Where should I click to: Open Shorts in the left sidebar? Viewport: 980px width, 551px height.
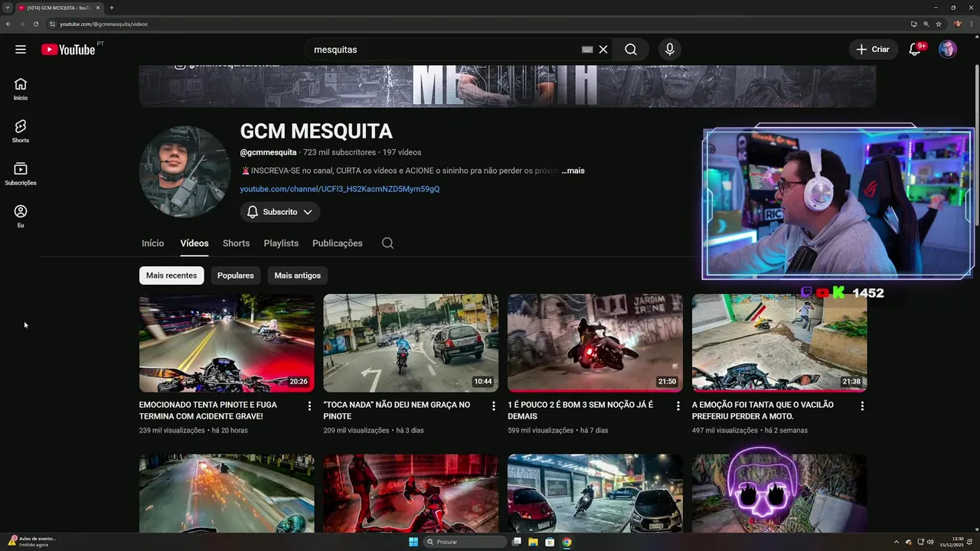pos(21,131)
